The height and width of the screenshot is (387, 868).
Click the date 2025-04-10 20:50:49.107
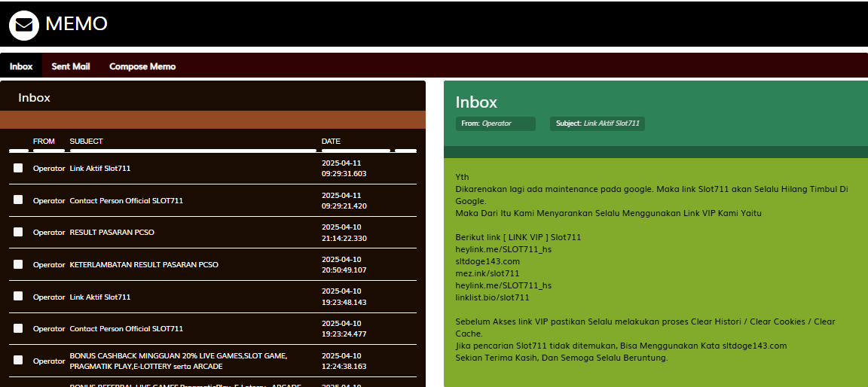tap(344, 265)
